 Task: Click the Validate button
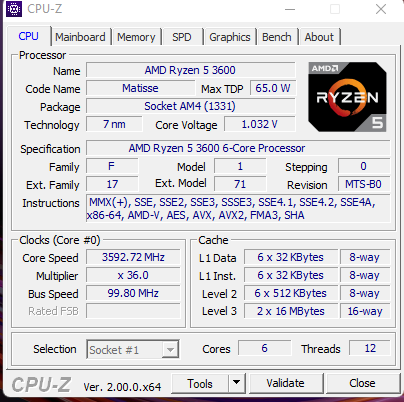286,383
